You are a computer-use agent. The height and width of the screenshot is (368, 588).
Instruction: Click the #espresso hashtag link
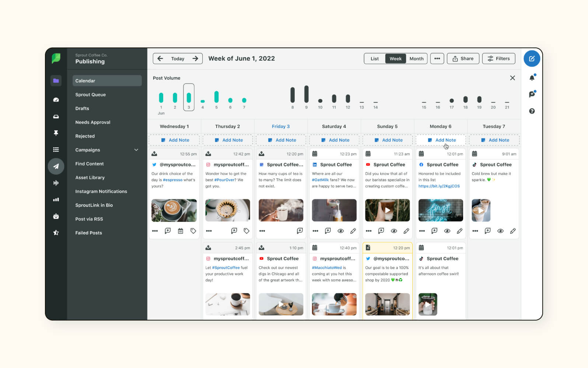pyautogui.click(x=172, y=180)
